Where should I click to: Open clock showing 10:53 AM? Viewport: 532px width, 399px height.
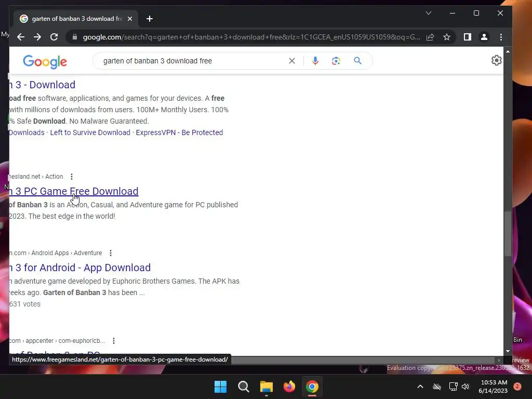coord(493,387)
